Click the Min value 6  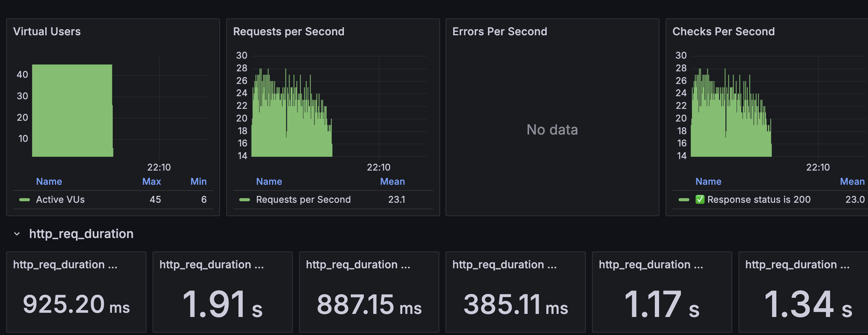[204, 199]
